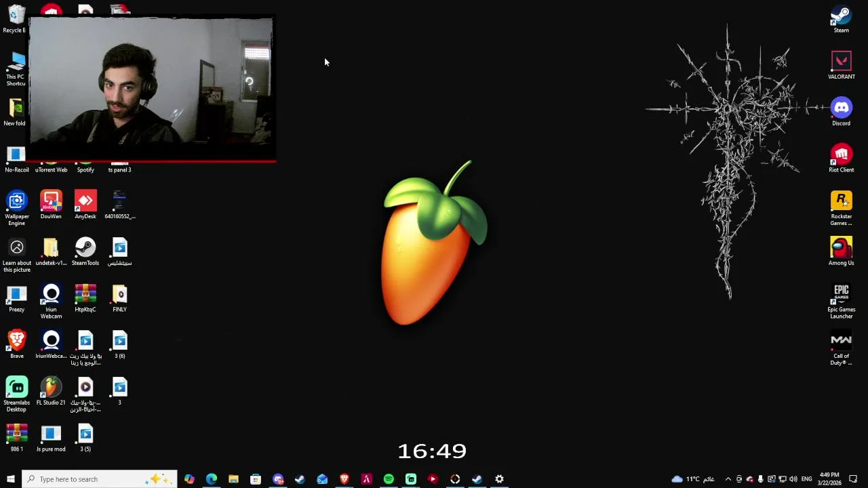Select the video file named 3 (5)

(x=85, y=438)
